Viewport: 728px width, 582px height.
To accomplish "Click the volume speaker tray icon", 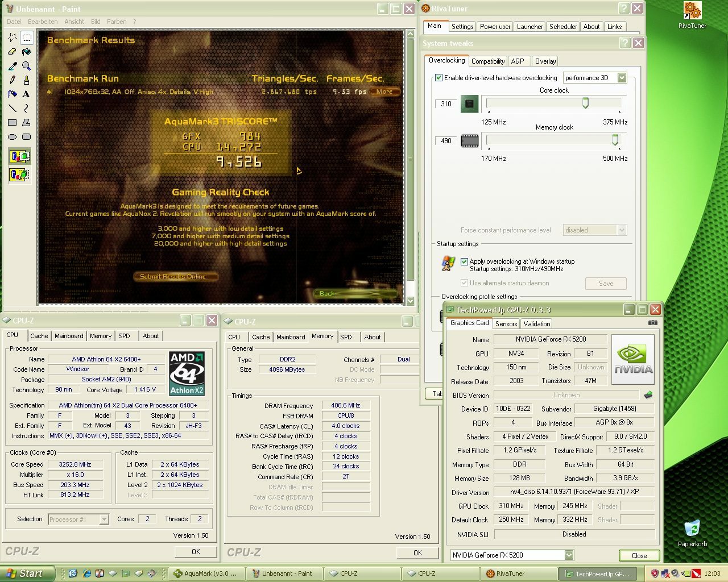I will tap(675, 573).
